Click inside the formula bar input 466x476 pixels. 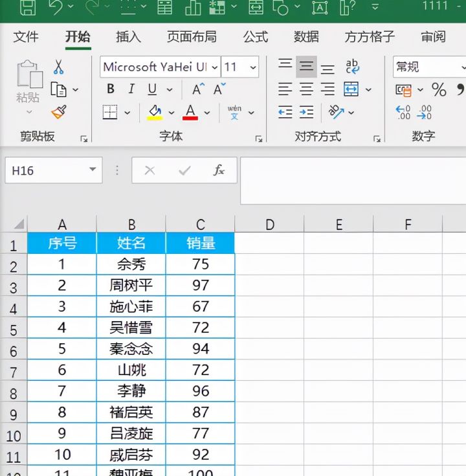(353, 180)
